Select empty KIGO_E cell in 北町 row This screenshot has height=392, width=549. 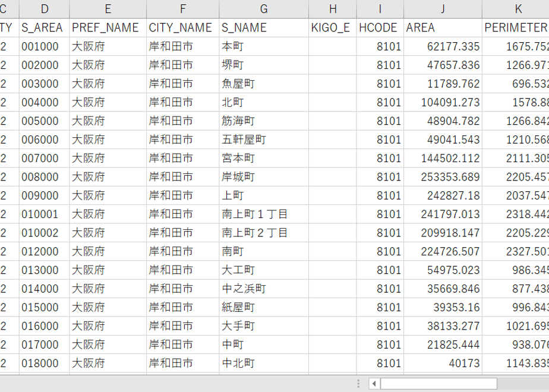click(x=333, y=102)
